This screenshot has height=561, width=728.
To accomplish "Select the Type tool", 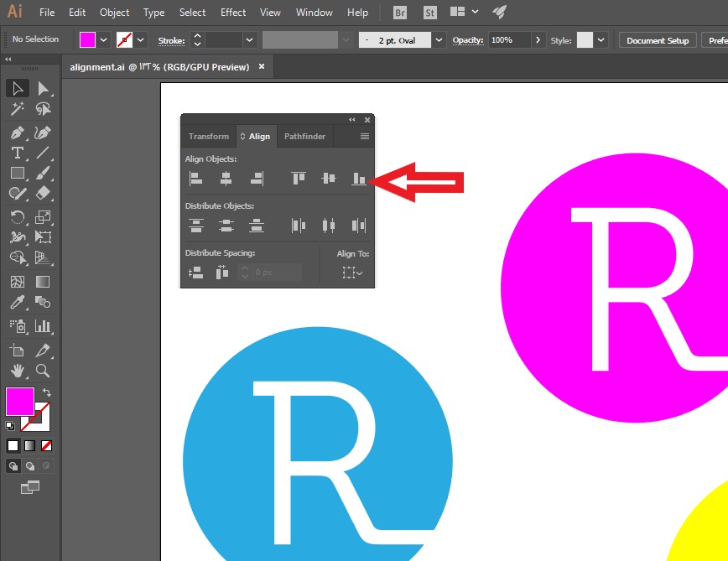I will click(18, 153).
